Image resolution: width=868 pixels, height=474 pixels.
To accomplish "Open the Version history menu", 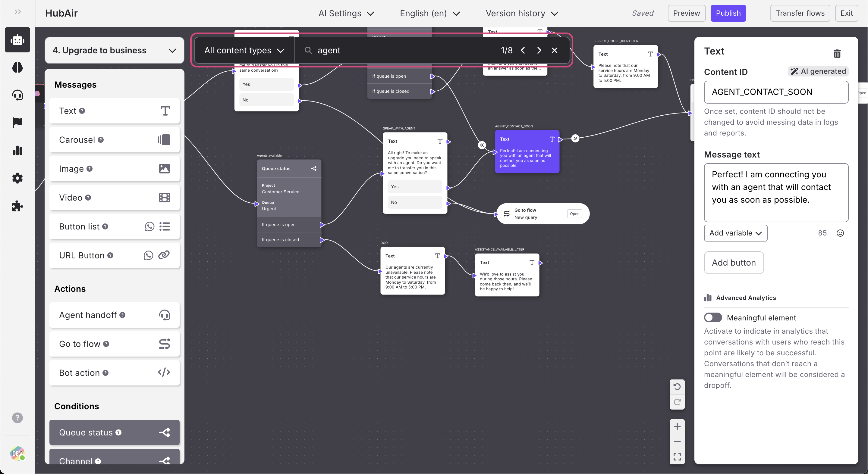I will [x=522, y=14].
